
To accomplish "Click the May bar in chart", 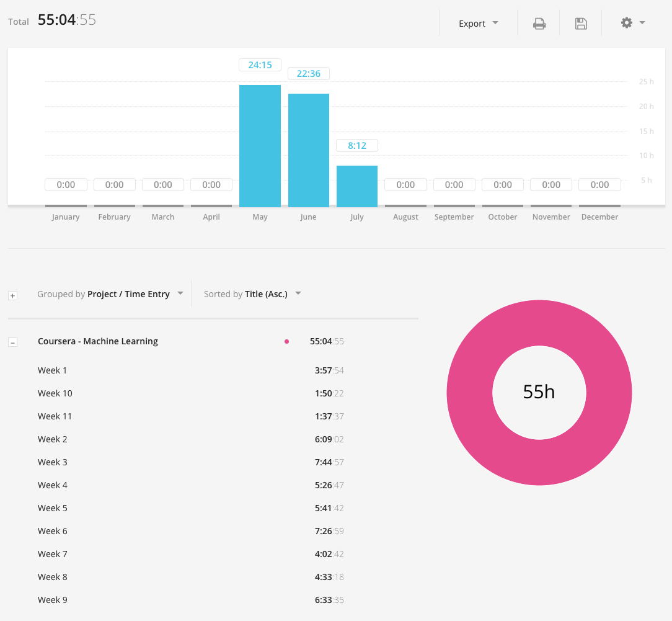I will coord(260,146).
